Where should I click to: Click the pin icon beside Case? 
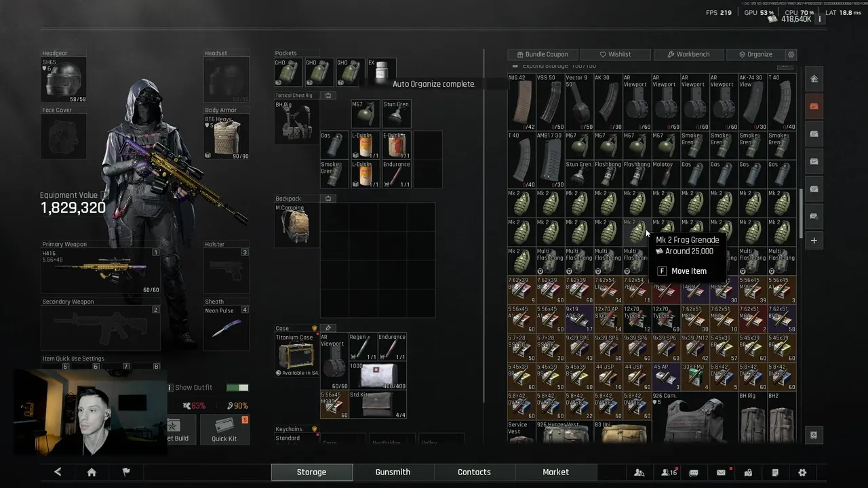pyautogui.click(x=328, y=328)
